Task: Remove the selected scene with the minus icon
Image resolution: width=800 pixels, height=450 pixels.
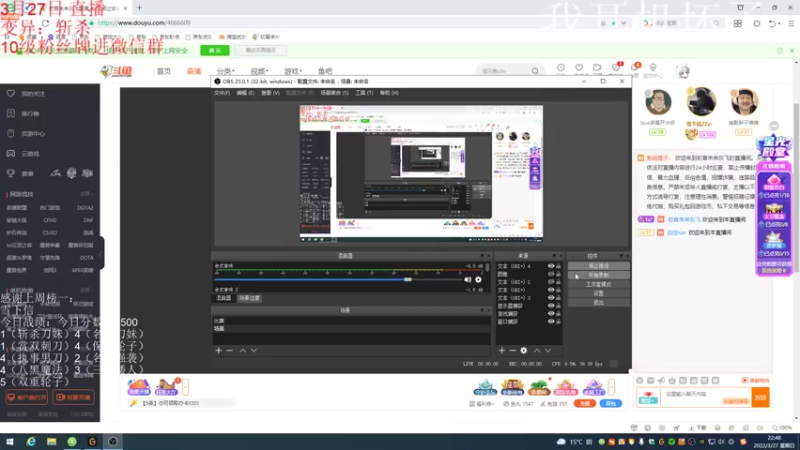Action: [230, 351]
